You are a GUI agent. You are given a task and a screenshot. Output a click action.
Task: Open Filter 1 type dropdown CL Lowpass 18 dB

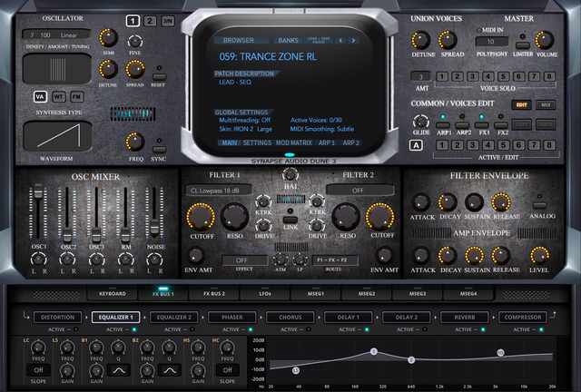[x=219, y=191]
